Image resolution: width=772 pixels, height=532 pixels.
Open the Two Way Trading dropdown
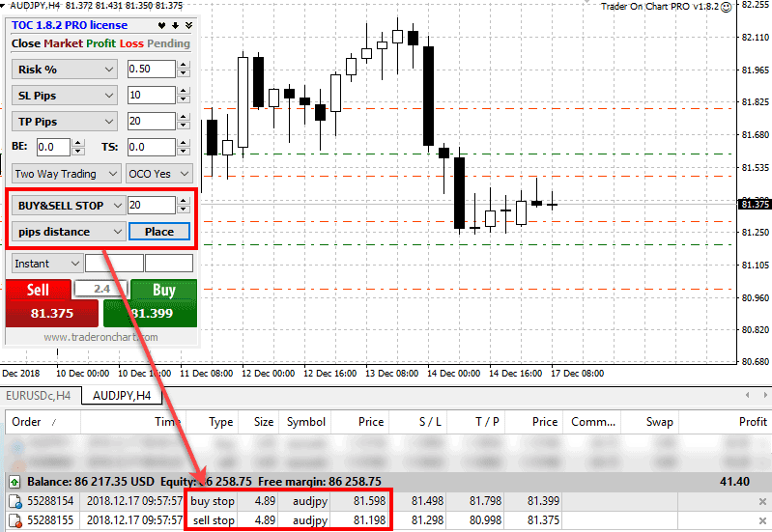(x=66, y=174)
